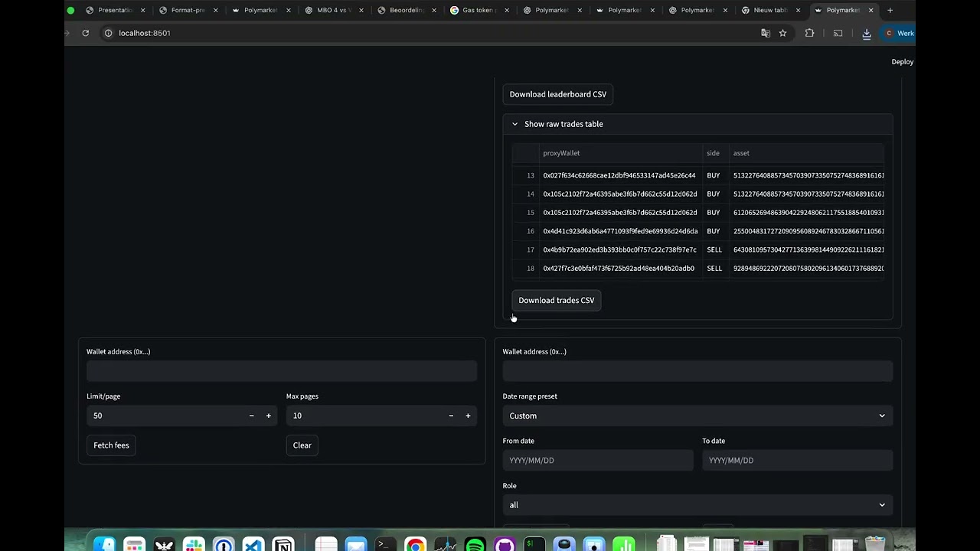Click the asset column header

(807, 153)
